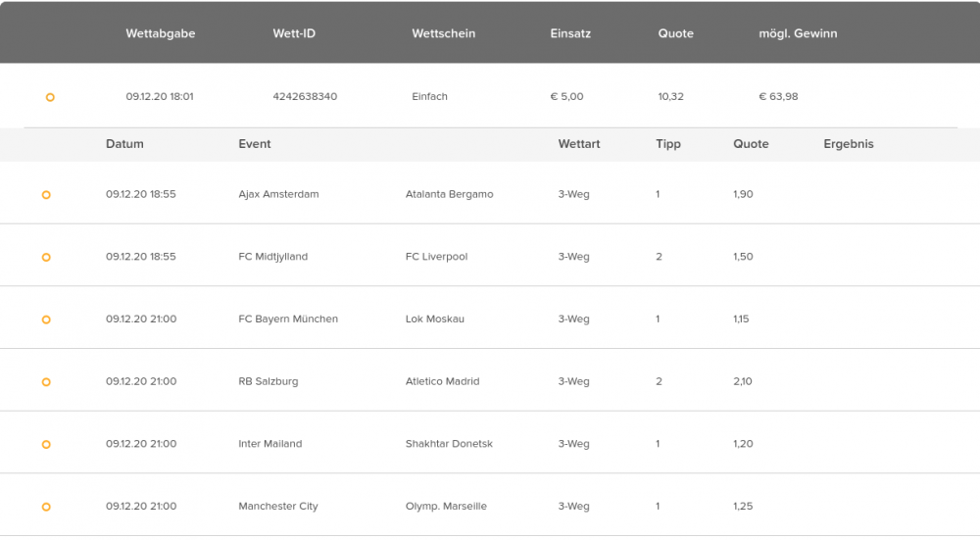Click the orange status circle of bet 4242638340

50,97
